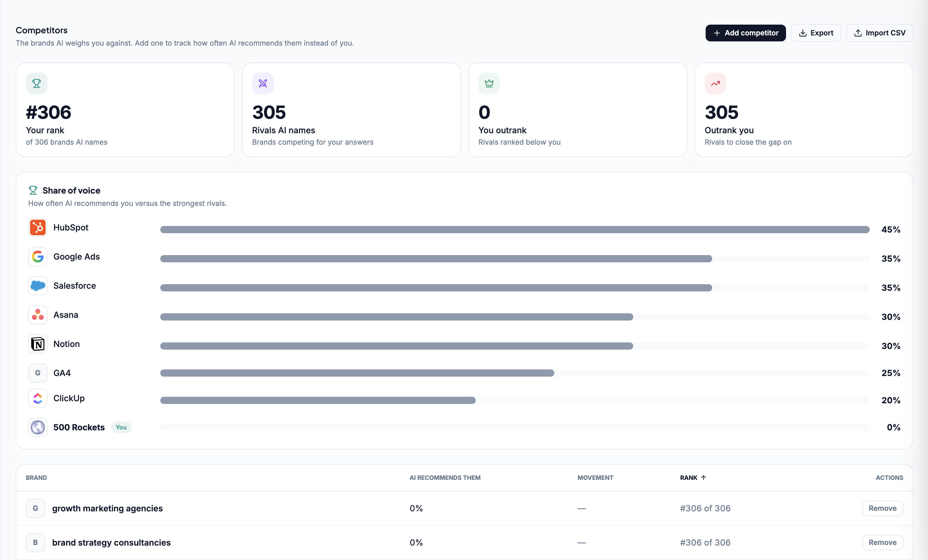Click the 'Competitors' page heading

click(x=41, y=31)
